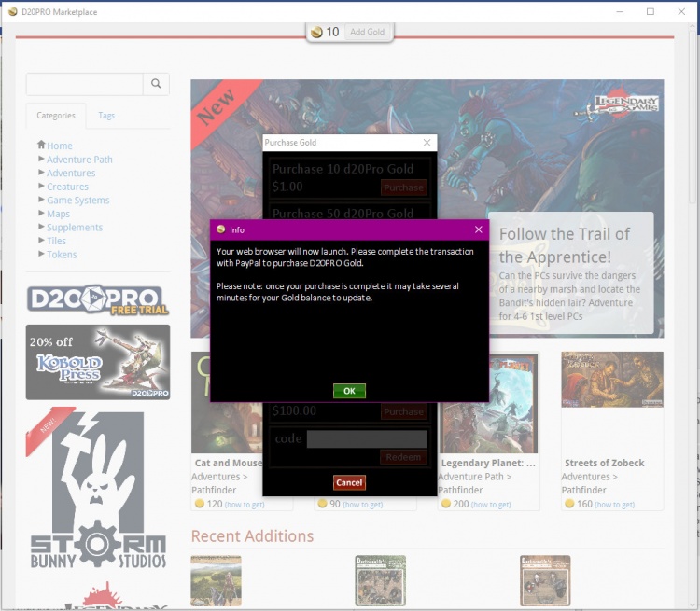Expand the Game Systems category arrow

click(41, 199)
